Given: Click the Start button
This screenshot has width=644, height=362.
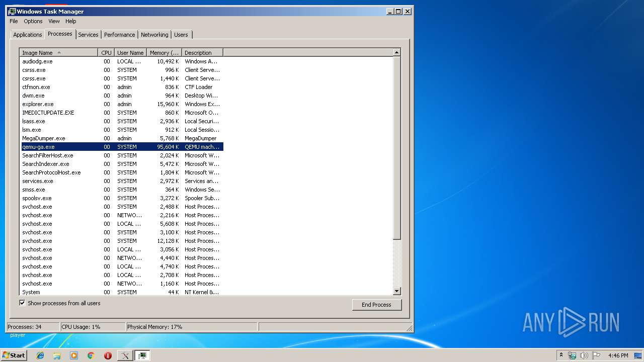Looking at the screenshot, I should [14, 355].
